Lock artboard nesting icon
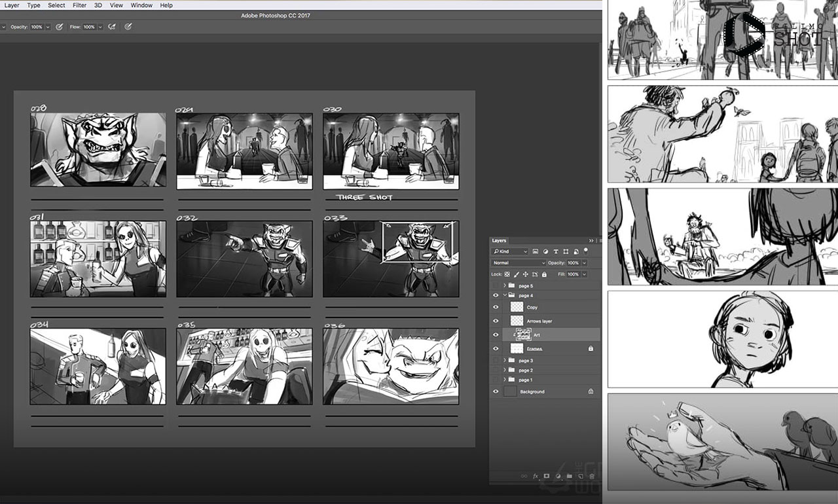 (535, 274)
